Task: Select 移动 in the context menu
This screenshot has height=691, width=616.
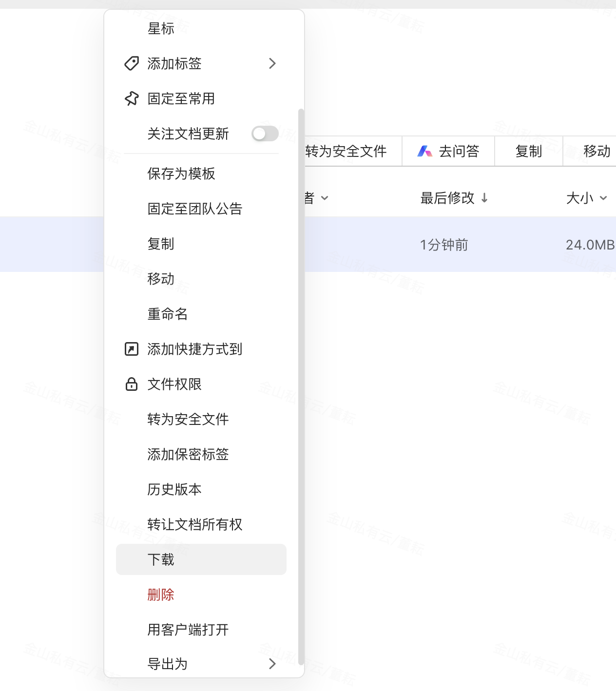Action: 161,279
